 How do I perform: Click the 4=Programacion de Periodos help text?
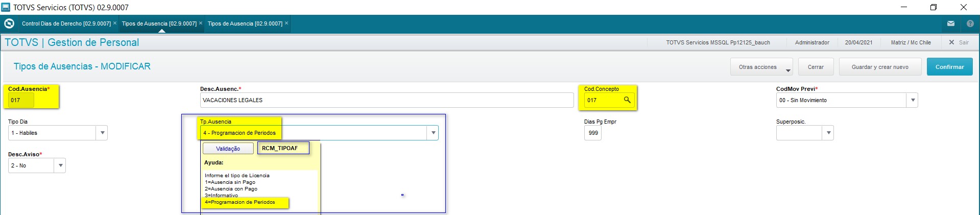pos(240,202)
